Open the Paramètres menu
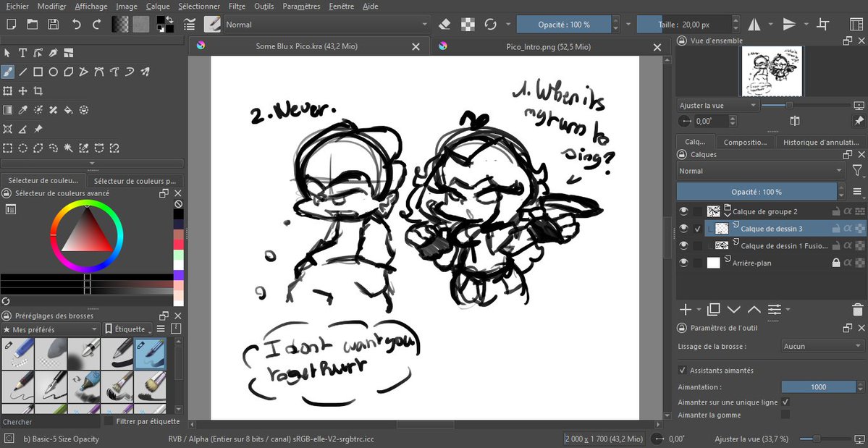868x448 pixels. coord(301,7)
